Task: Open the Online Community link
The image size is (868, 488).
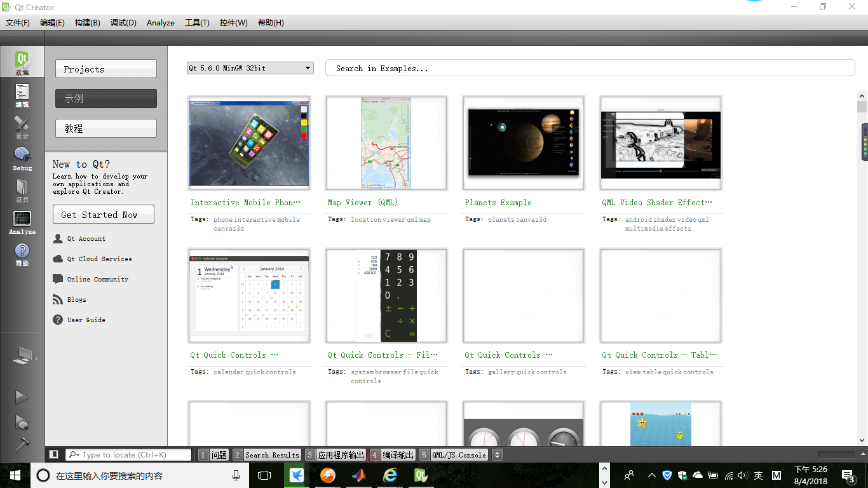Action: pos(97,279)
